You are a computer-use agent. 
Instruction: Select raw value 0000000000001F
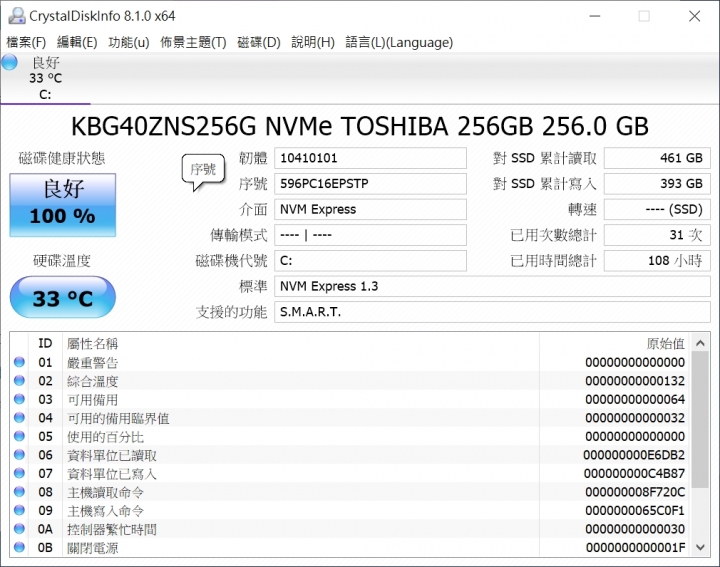pyautogui.click(x=636, y=547)
